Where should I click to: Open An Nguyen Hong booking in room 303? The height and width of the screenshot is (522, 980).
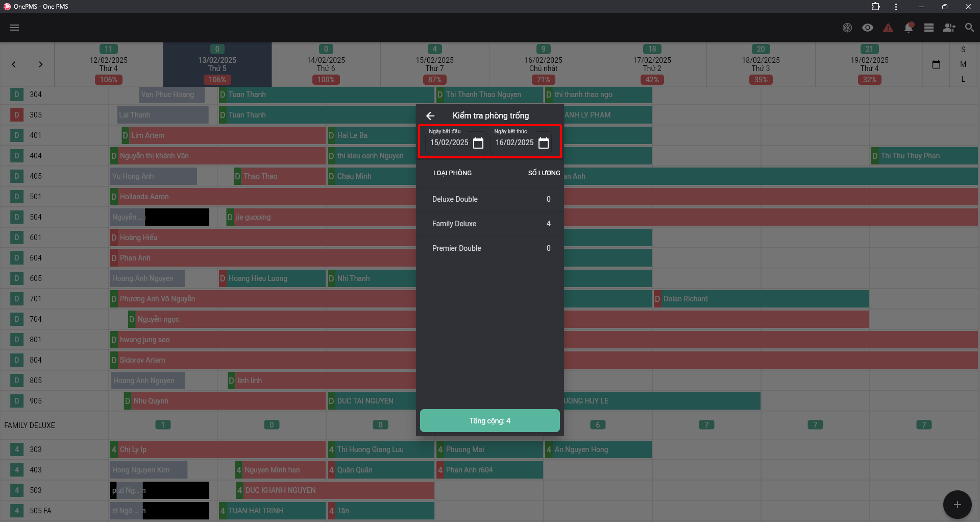[x=598, y=449]
